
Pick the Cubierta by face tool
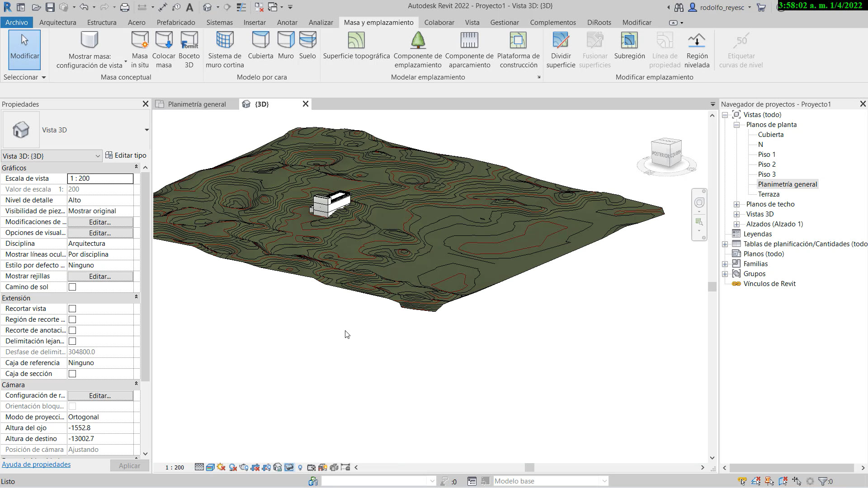[260, 46]
